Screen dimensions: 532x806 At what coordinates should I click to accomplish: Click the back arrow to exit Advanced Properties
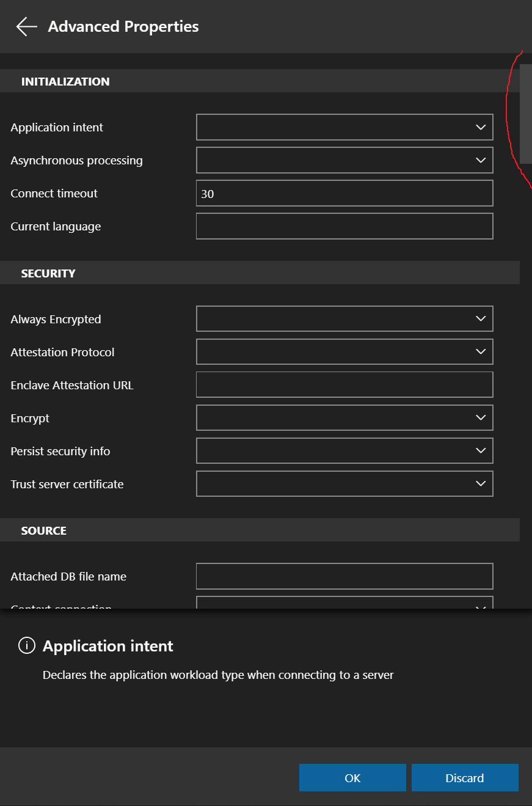[x=26, y=26]
